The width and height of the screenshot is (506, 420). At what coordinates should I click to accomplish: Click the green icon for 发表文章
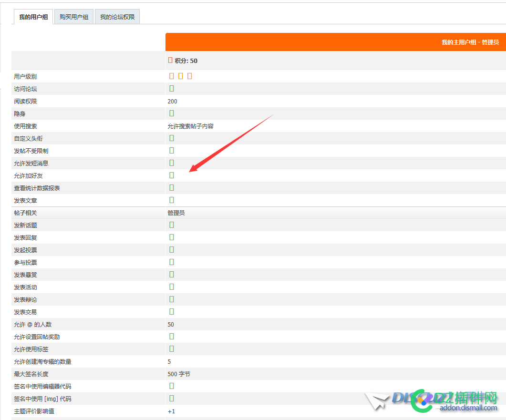[172, 200]
